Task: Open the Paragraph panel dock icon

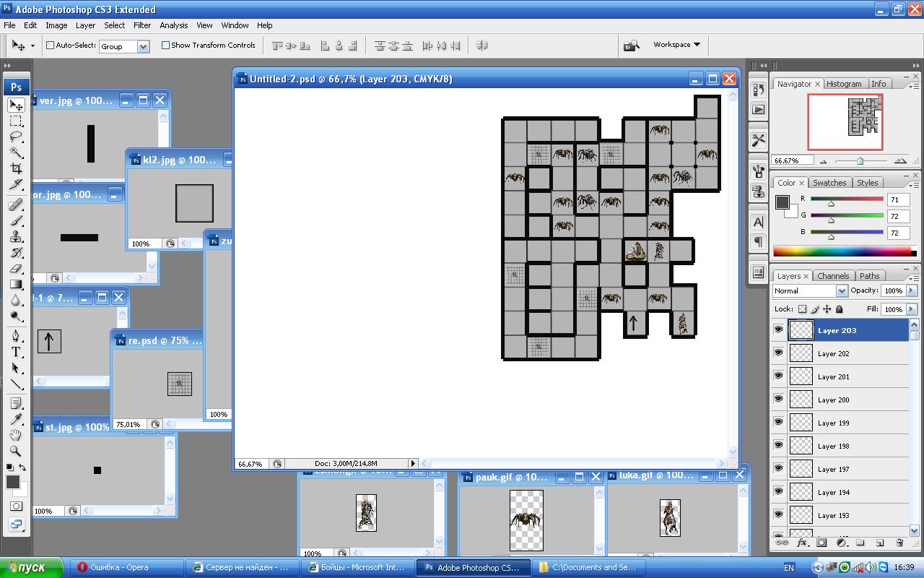Action: click(758, 241)
